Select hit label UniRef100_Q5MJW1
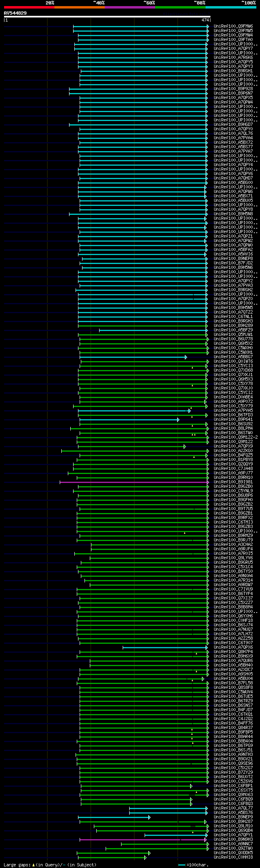This screenshot has width=260, height=868. pyautogui.click(x=233, y=335)
